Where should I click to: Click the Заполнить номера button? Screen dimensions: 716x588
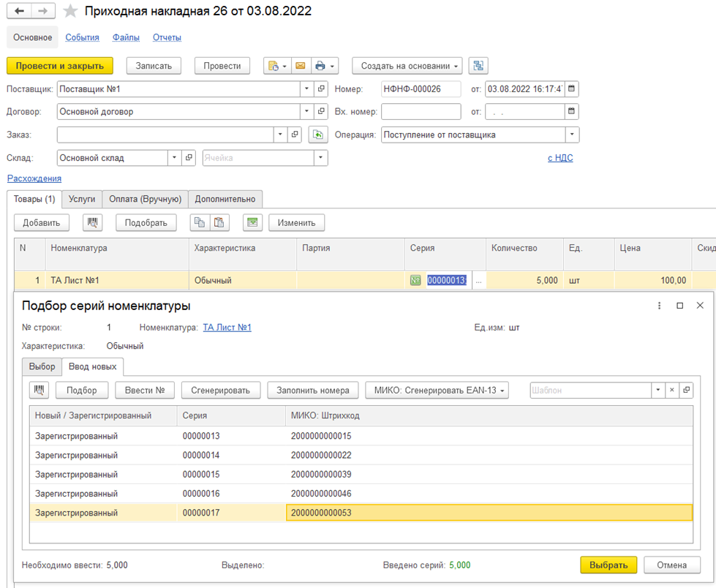(313, 391)
